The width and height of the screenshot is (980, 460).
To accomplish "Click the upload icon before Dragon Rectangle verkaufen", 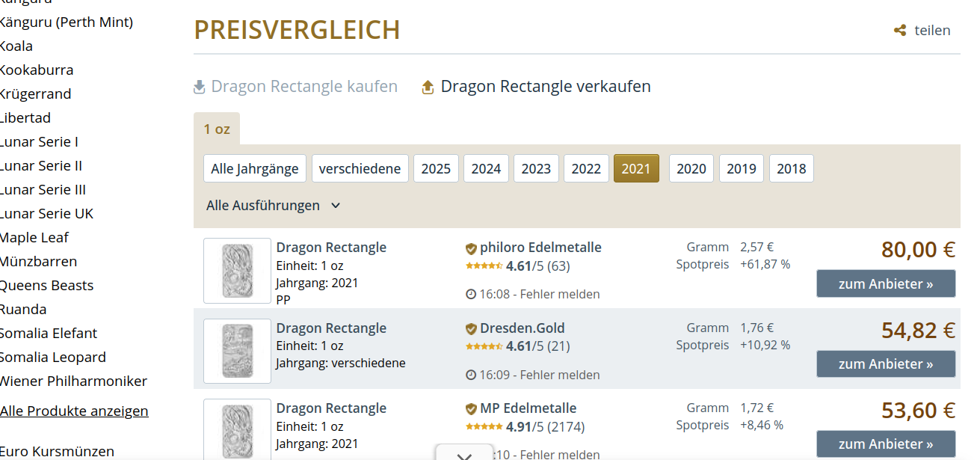I will 428,87.
